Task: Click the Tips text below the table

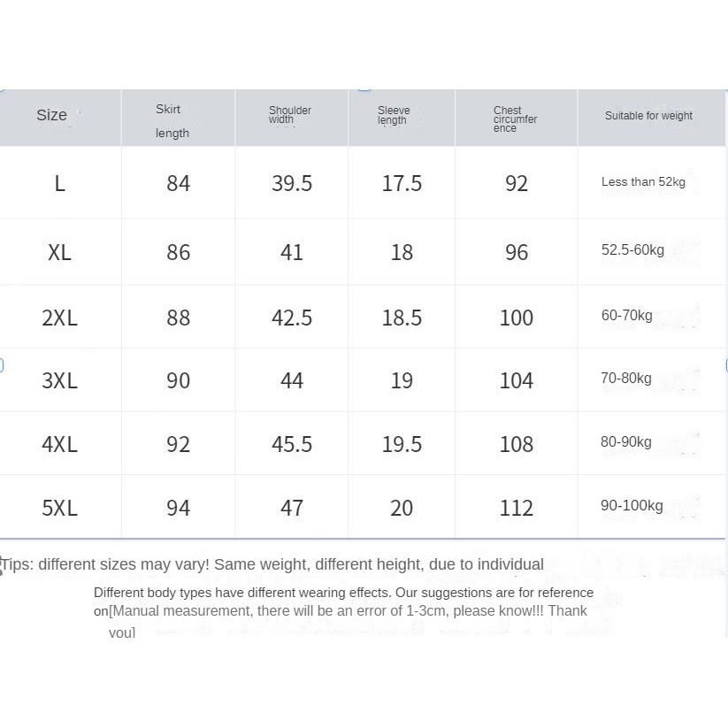Action: (274, 564)
